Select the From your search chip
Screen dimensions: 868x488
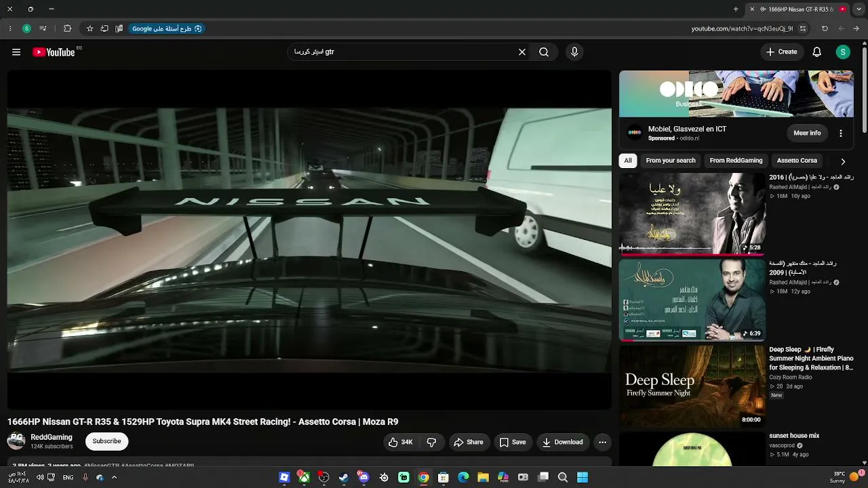(x=671, y=161)
